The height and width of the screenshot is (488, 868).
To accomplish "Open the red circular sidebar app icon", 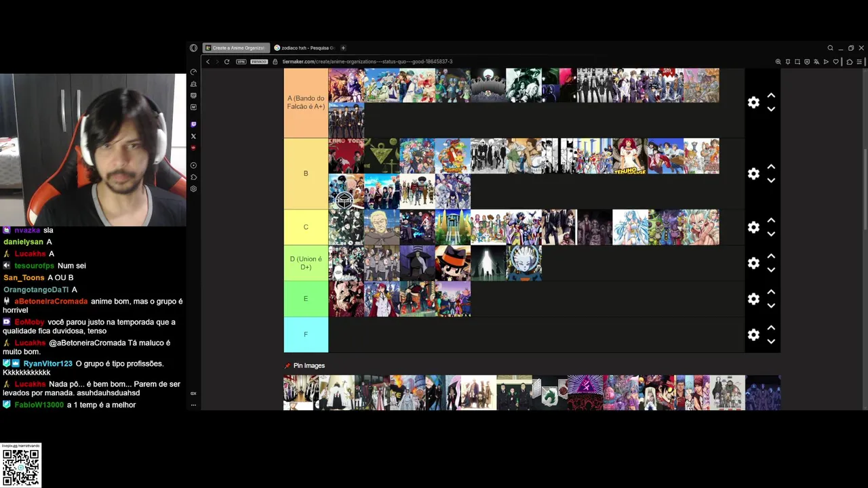I will pyautogui.click(x=193, y=148).
